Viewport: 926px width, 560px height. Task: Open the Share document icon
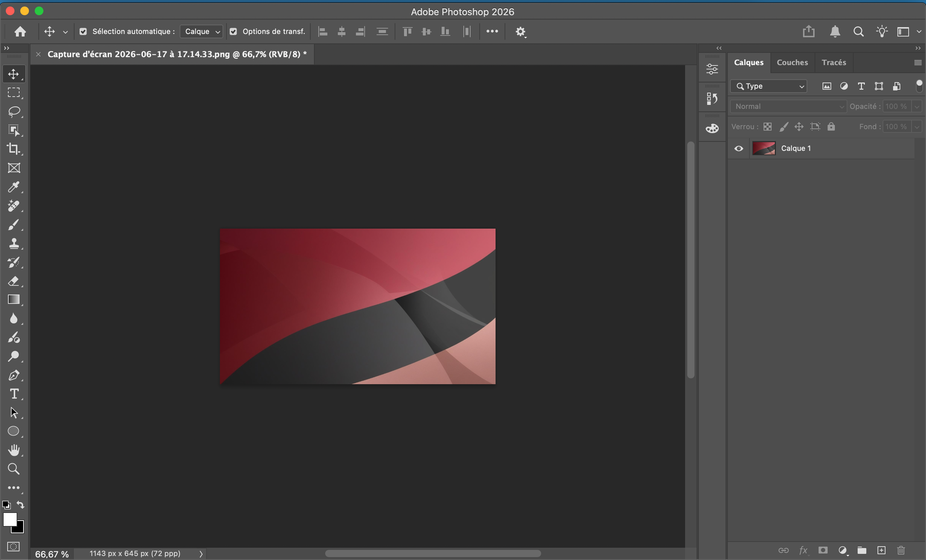[809, 31]
